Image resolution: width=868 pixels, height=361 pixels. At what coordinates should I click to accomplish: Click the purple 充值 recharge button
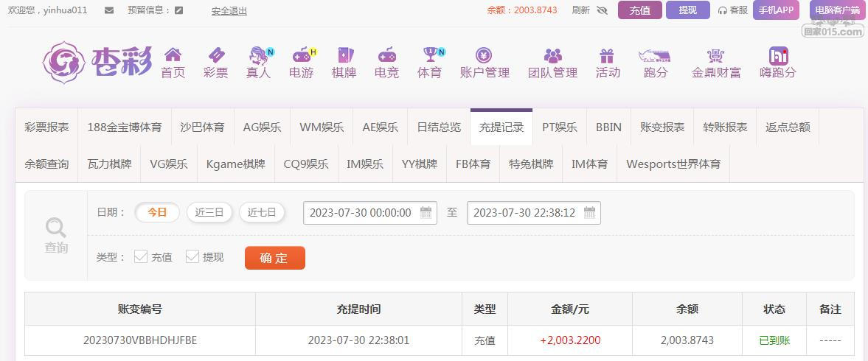pyautogui.click(x=640, y=10)
